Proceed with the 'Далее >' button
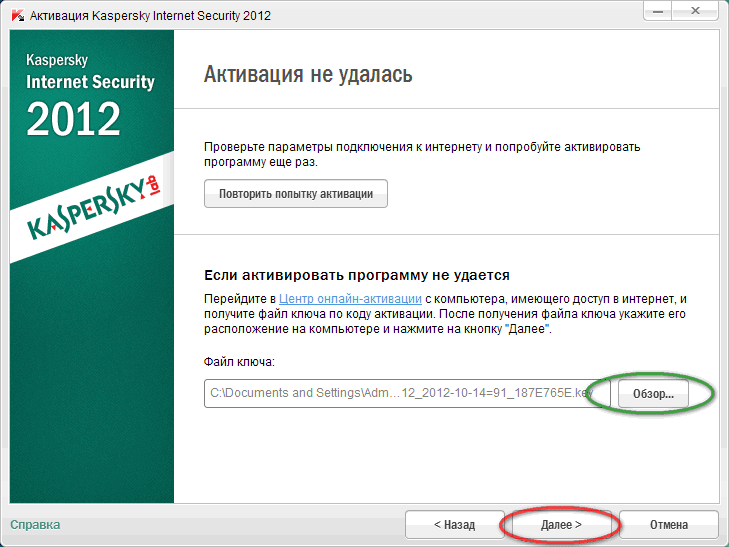This screenshot has height=547, width=729. [561, 525]
